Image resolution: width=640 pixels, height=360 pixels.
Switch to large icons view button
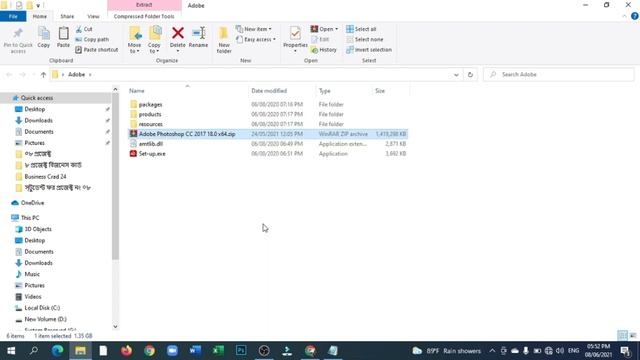(x=632, y=336)
